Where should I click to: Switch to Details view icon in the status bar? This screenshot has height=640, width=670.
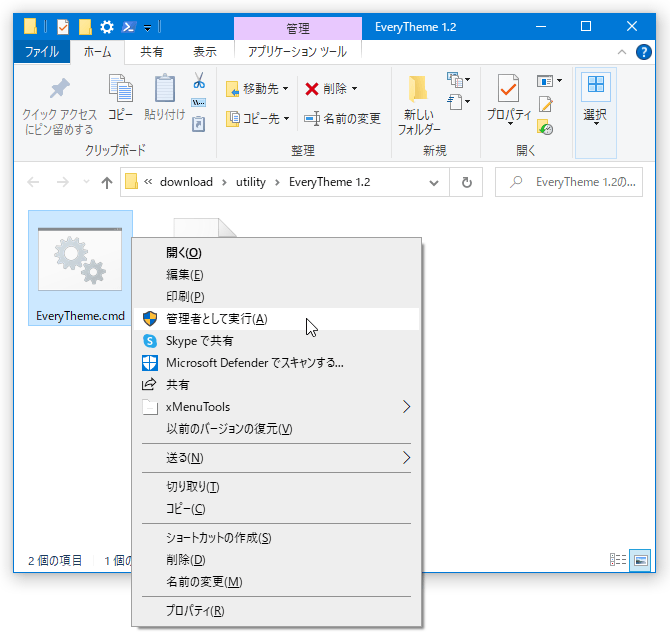617,560
